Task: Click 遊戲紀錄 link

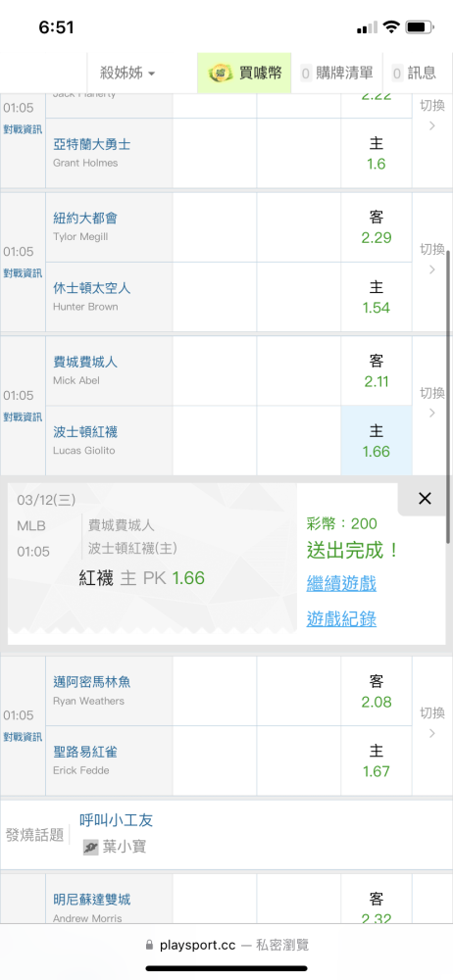Action: (341, 618)
